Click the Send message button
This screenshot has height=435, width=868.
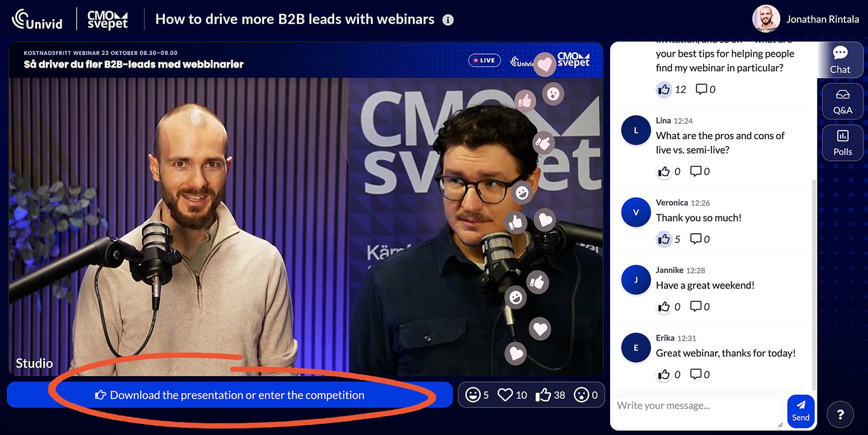(x=800, y=410)
